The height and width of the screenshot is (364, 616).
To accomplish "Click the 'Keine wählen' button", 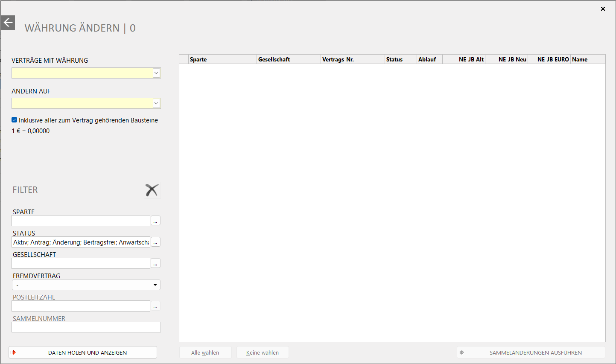I will (263, 352).
